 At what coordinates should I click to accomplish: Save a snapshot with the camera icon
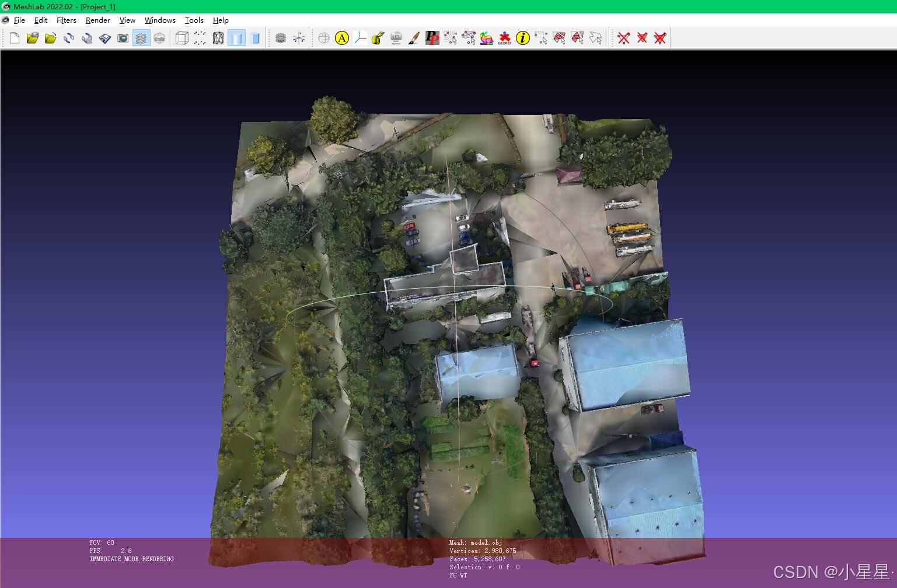pos(123,38)
